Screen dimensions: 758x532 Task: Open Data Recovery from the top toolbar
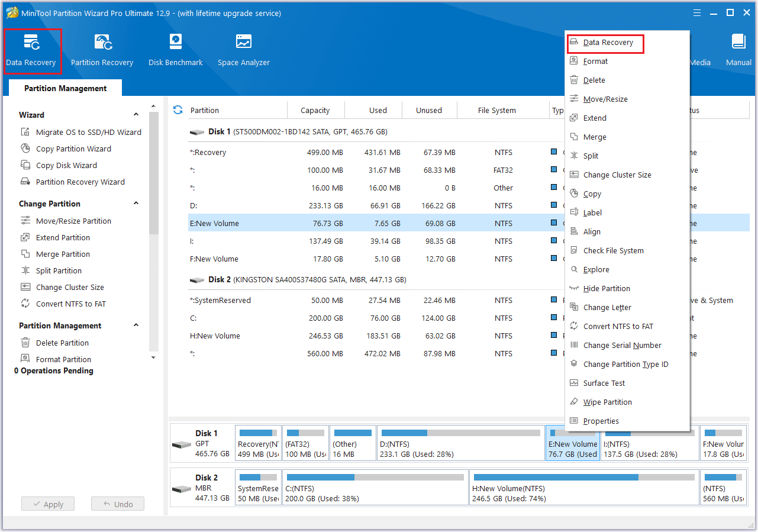click(31, 51)
